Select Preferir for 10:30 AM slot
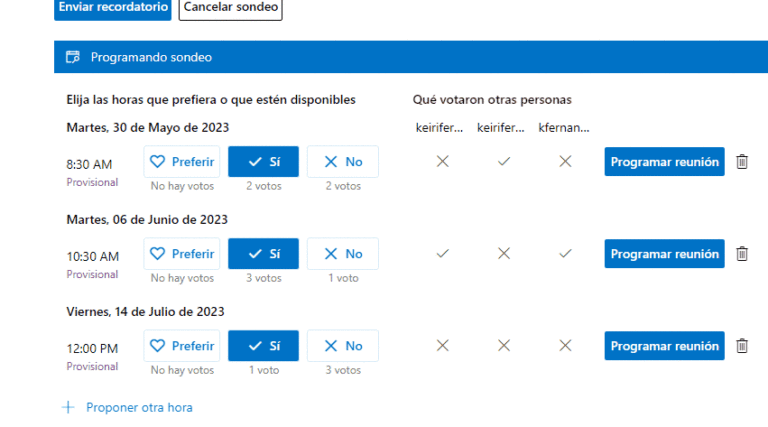Screen dimensions: 768x427 pos(182,254)
